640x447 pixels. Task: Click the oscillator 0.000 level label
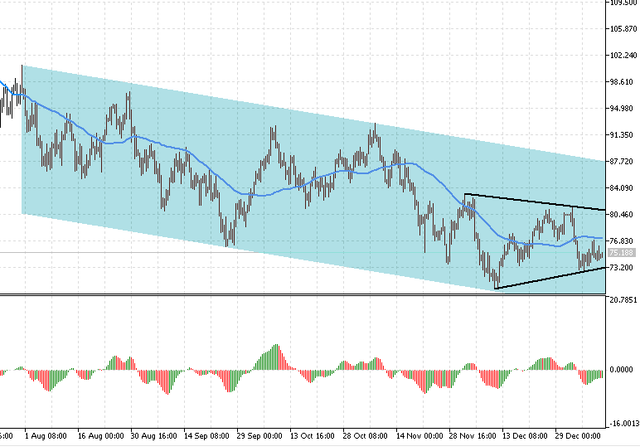tap(622, 369)
